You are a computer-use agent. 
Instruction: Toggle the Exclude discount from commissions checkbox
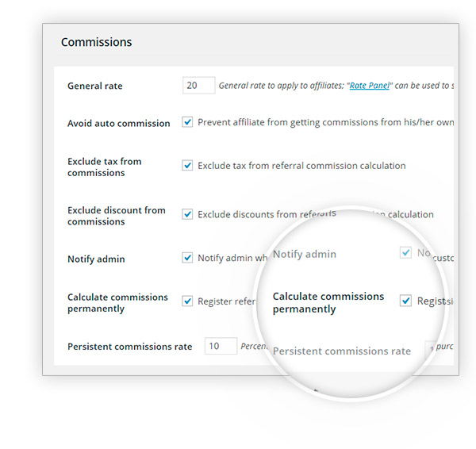[187, 214]
